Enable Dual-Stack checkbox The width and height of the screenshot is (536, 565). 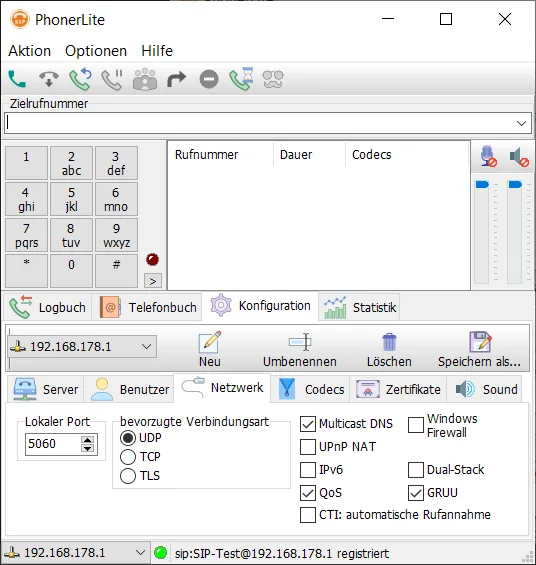click(x=416, y=470)
